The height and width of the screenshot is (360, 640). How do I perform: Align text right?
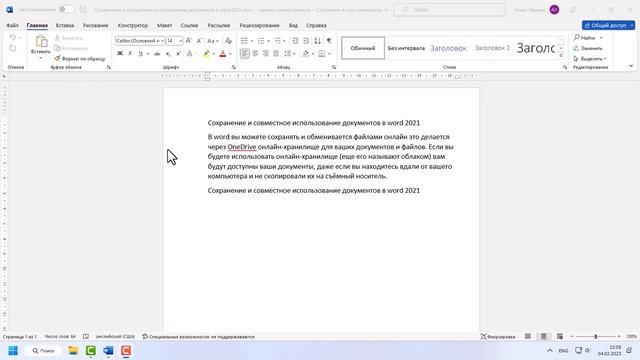[x=266, y=53]
